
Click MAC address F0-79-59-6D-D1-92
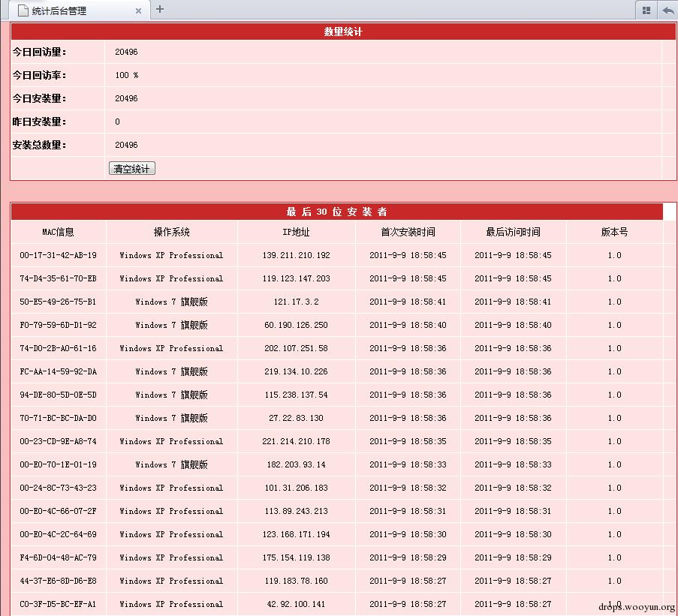58,325
